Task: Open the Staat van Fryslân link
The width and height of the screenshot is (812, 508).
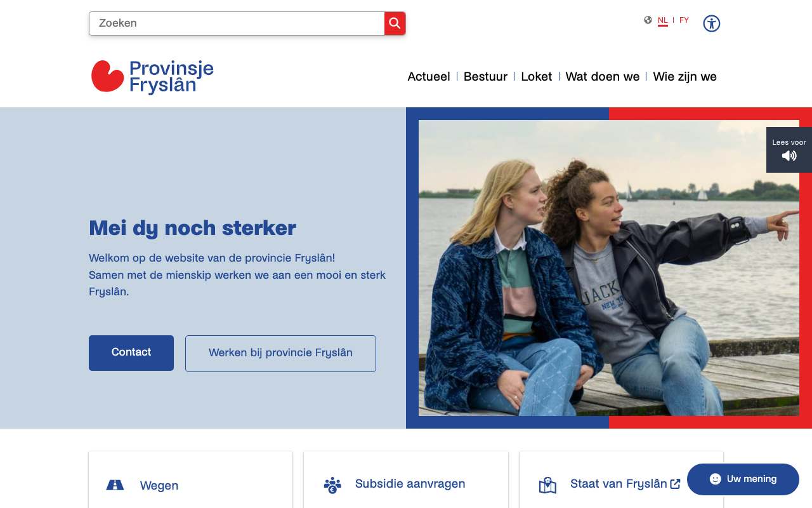Action: 619,484
